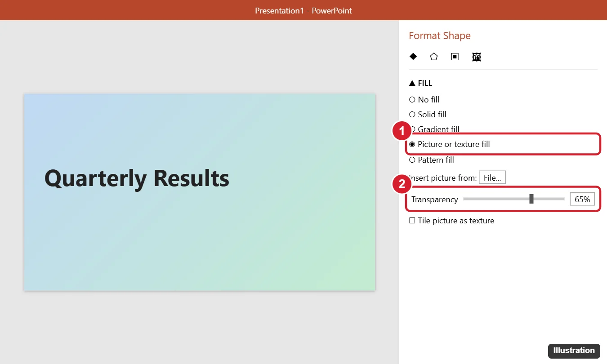Click the Transparency label
This screenshot has height=364, width=607.
pyautogui.click(x=435, y=200)
